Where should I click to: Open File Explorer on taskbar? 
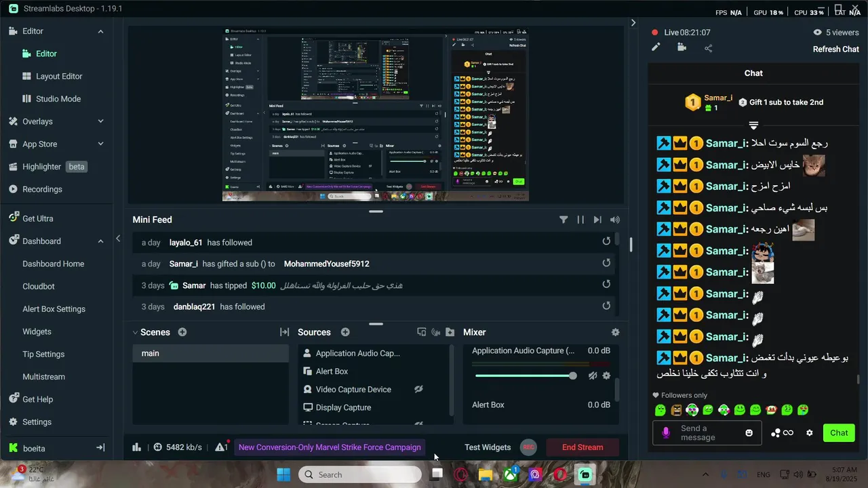pos(486,474)
